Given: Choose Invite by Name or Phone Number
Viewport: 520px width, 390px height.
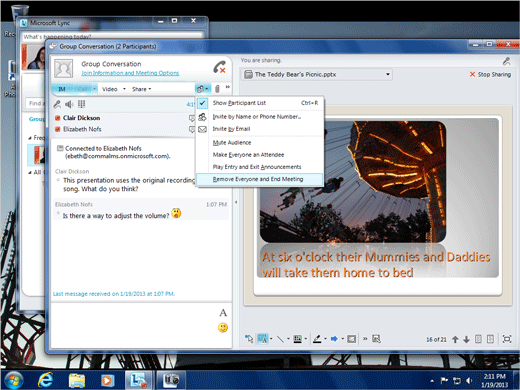Looking at the screenshot, I should tap(257, 117).
